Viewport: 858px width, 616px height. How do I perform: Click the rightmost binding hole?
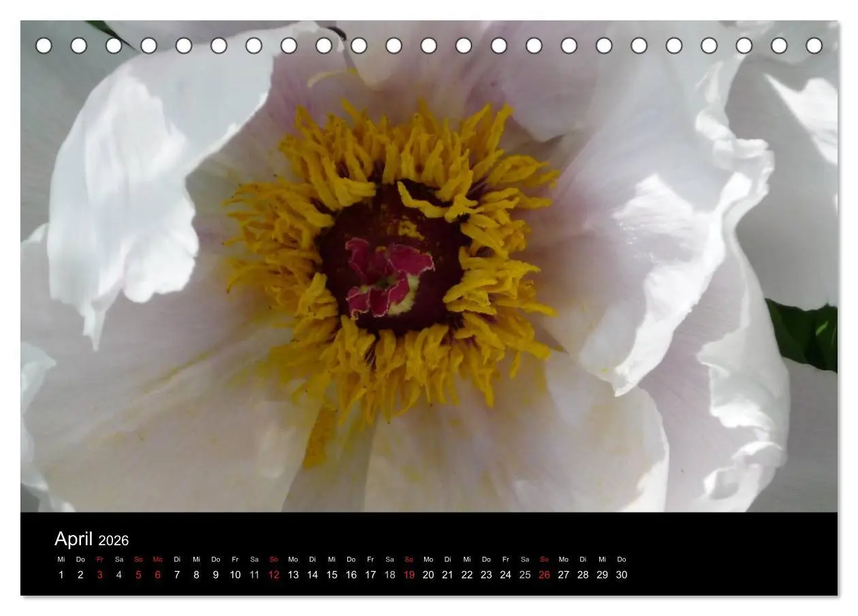pos(814,46)
